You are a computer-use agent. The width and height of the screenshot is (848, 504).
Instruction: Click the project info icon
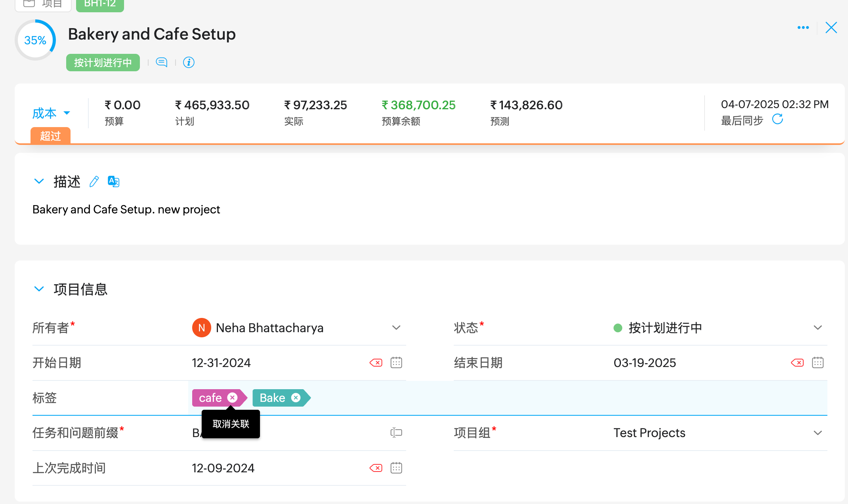189,63
